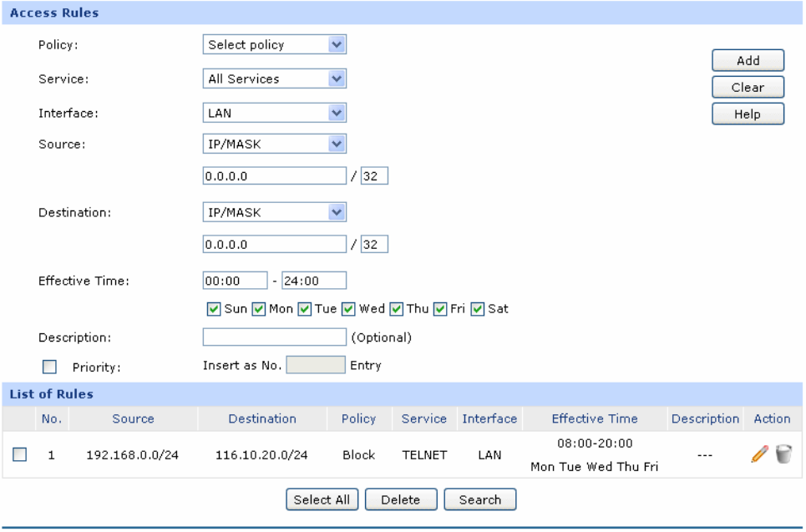Select the checkbox for rule No. 1

pyautogui.click(x=19, y=454)
